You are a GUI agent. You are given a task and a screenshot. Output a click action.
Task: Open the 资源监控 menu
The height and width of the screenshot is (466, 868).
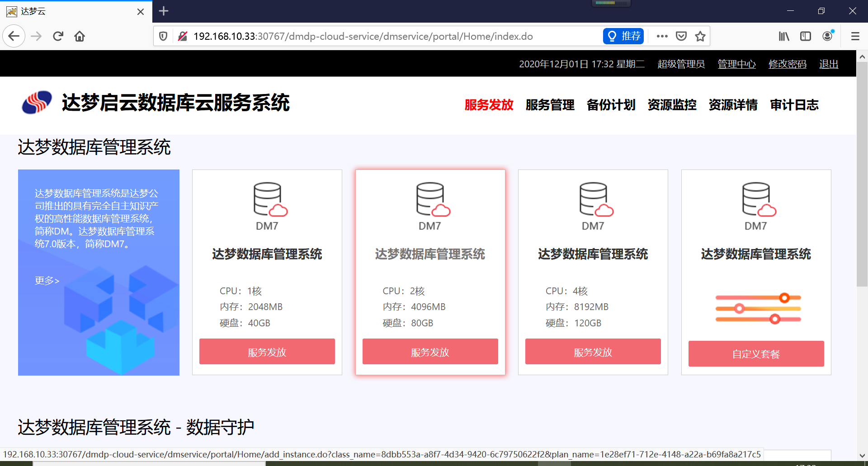point(672,105)
